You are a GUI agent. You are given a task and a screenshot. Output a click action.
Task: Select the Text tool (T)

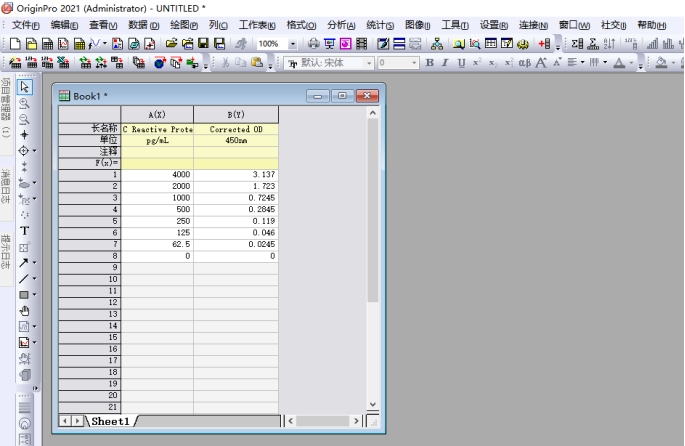point(25,230)
